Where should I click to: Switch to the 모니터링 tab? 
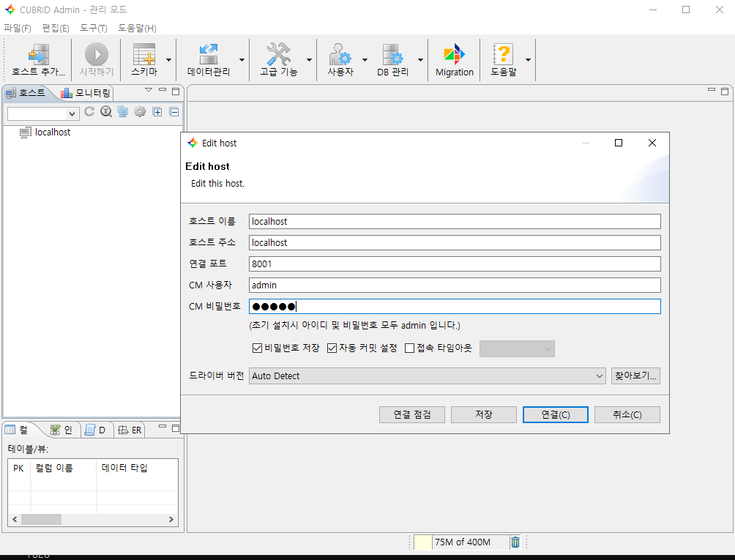86,93
